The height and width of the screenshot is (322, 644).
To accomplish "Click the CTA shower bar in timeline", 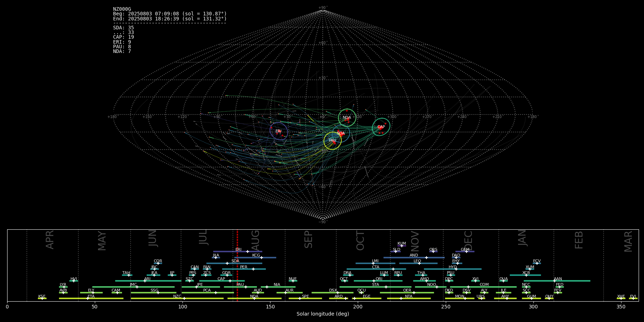I will tap(376, 269).
